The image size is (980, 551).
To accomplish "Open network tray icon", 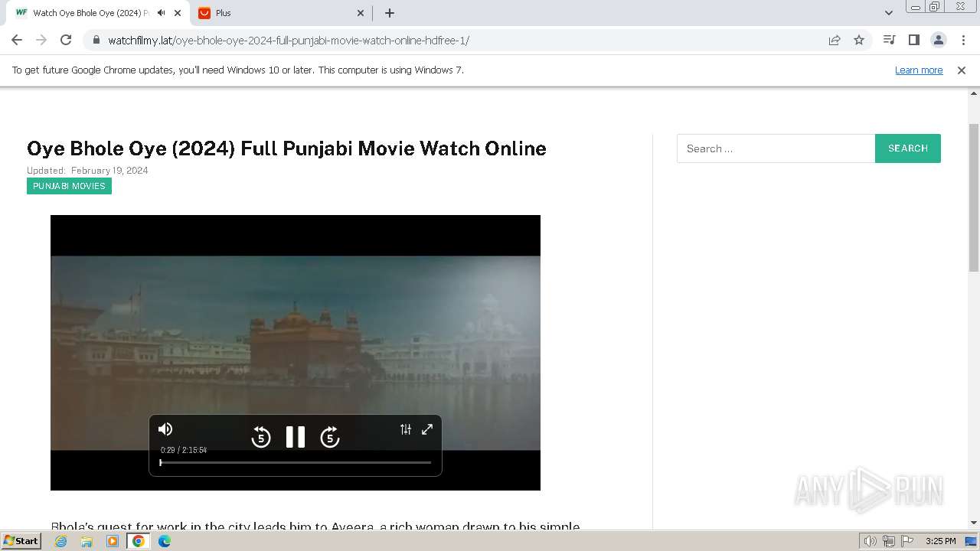I will (x=888, y=541).
